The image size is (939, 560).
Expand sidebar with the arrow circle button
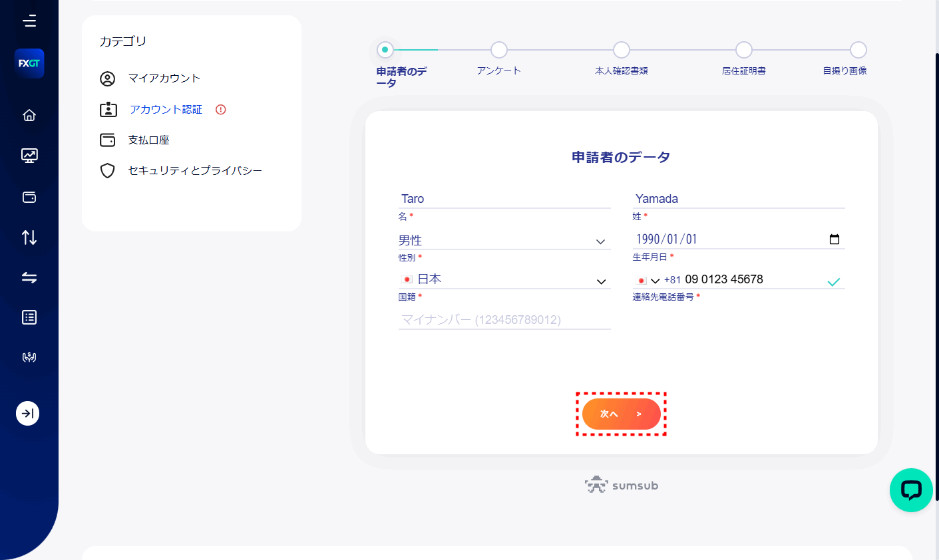tap(27, 414)
